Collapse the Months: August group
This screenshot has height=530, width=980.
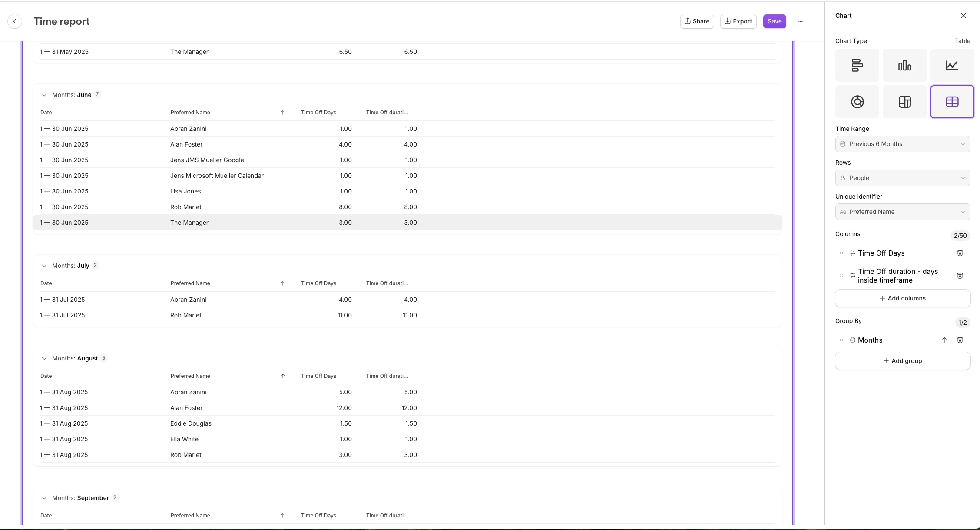pyautogui.click(x=44, y=358)
